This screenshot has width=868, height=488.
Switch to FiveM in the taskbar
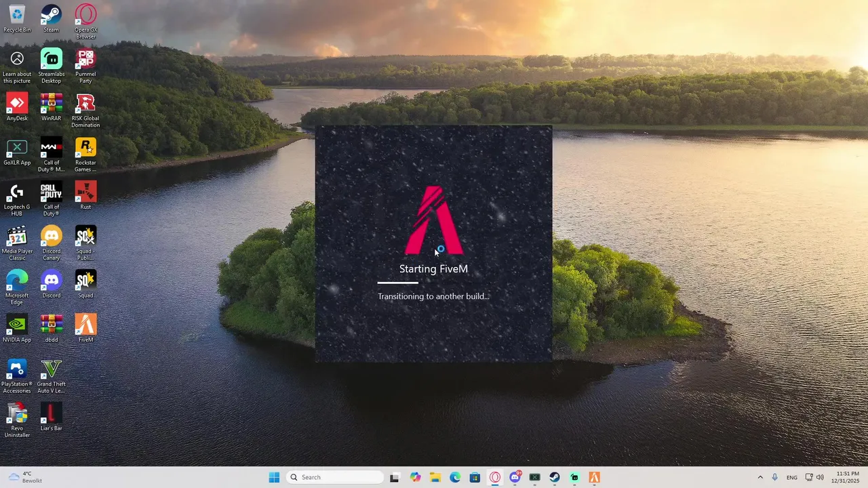pos(595,477)
